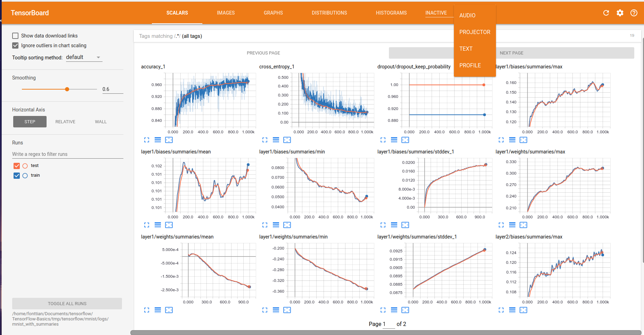Select the RELATIVE horizontal axis button
This screenshot has width=644, height=335.
65,122
